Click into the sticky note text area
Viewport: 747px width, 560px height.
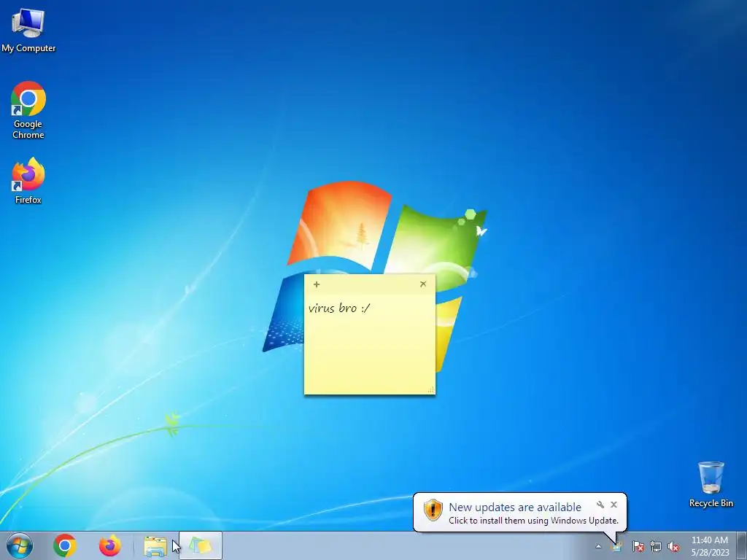coord(370,343)
